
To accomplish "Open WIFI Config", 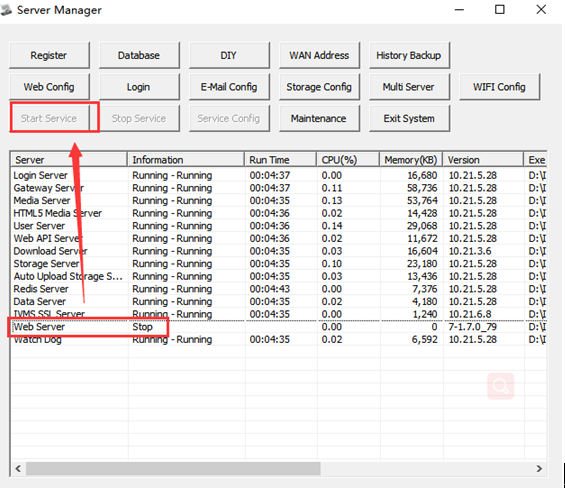I will 499,87.
